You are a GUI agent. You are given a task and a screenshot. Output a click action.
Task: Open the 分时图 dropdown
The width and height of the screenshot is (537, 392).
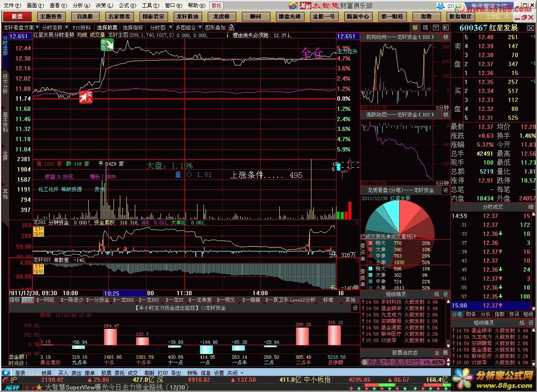(x=170, y=28)
